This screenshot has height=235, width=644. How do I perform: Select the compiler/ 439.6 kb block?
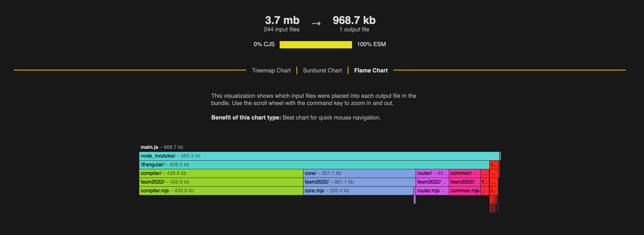(x=221, y=173)
